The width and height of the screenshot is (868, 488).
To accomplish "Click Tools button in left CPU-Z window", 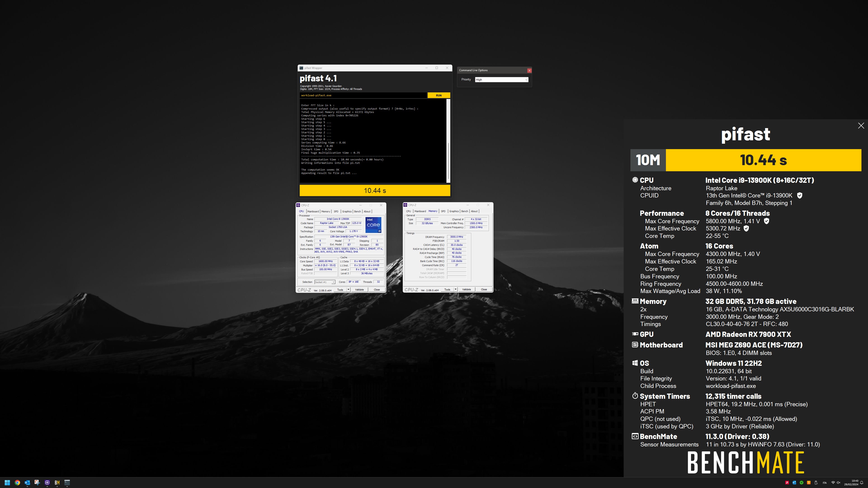I will pyautogui.click(x=340, y=290).
